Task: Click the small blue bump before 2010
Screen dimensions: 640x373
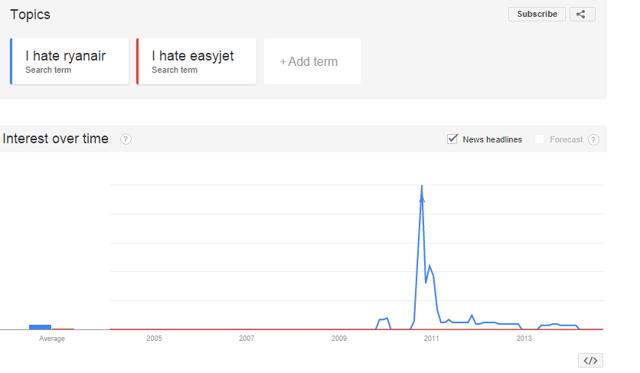Action: 383,320
